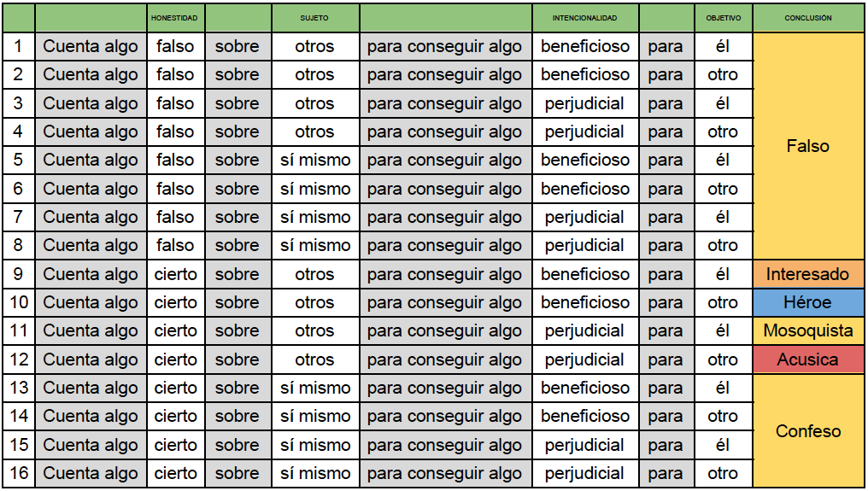The image size is (868, 491).
Task: Click row number 16 cell
Action: tap(19, 473)
